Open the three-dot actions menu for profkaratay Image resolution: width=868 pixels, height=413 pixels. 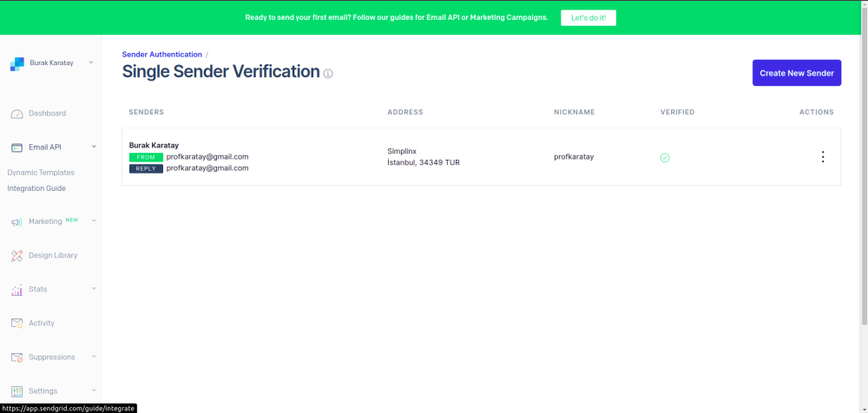coord(823,157)
